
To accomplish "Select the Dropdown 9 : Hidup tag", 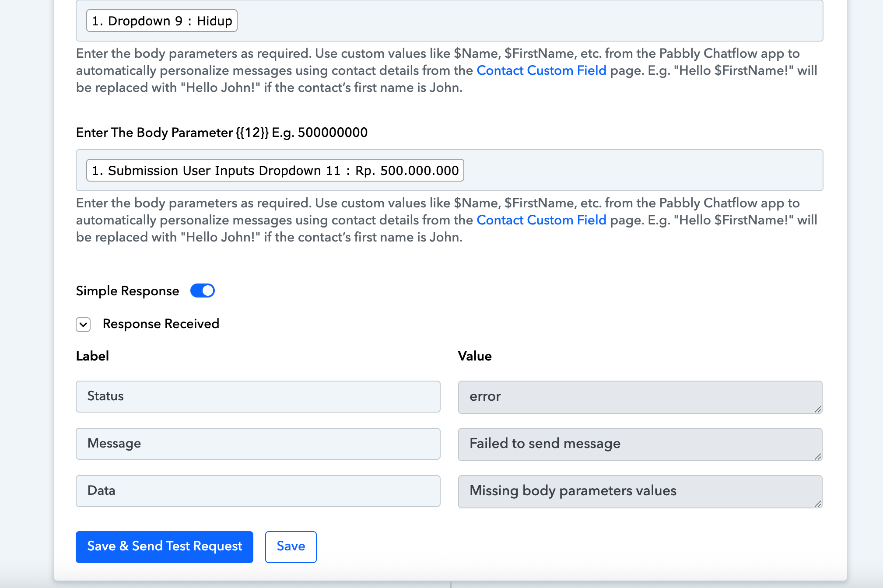I will (162, 21).
